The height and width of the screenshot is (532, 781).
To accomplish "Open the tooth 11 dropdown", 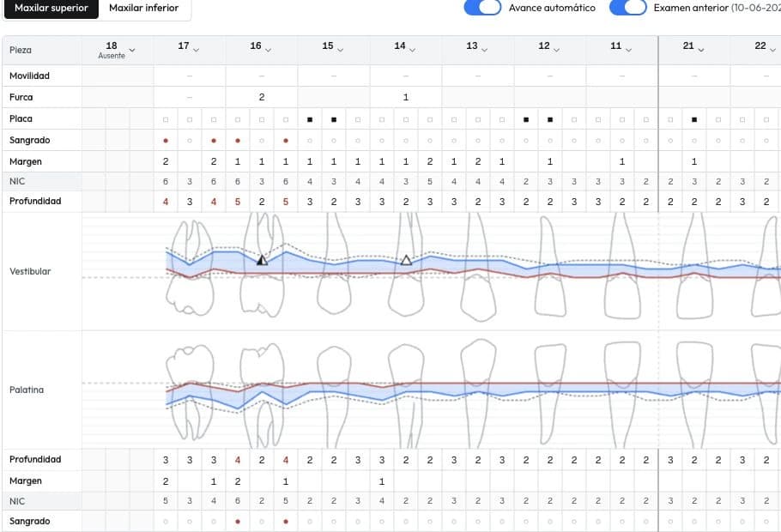I will [628, 50].
